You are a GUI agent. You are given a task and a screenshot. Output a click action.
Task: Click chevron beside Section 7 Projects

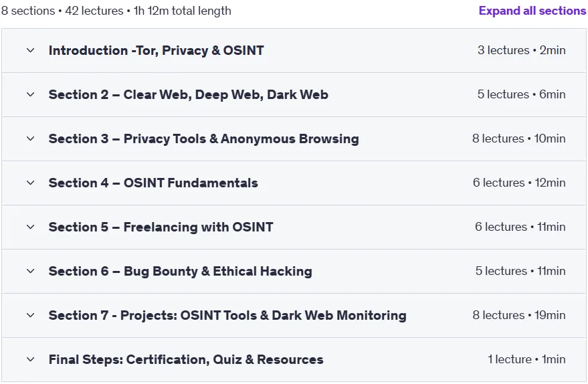pyautogui.click(x=30, y=315)
